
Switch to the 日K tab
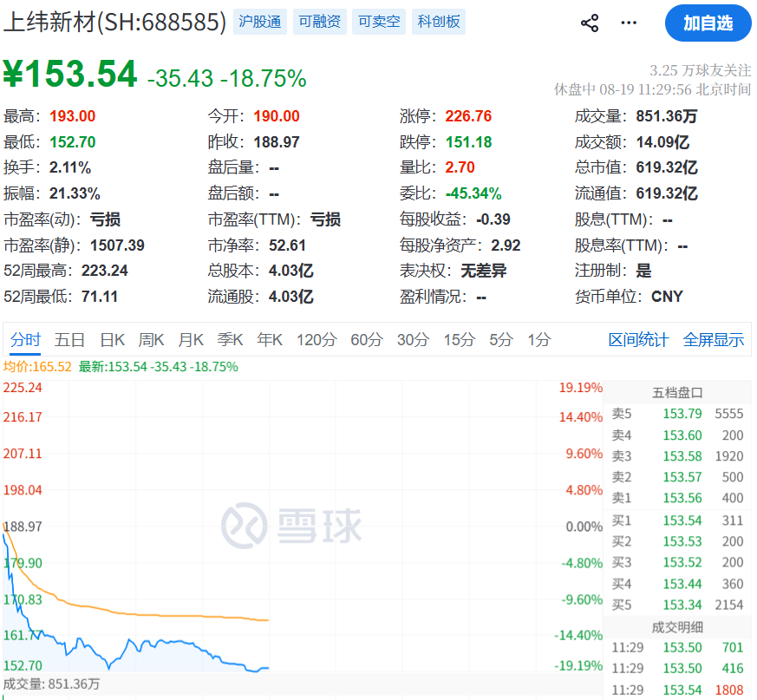pos(113,340)
